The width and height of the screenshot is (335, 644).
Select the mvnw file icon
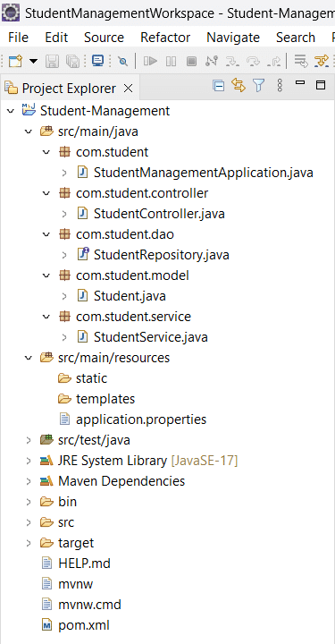click(x=47, y=584)
